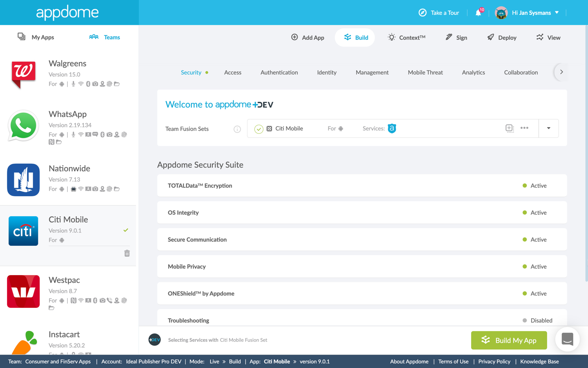This screenshot has width=588, height=368.
Task: Toggle the green checkmark on Citi Mobile fusion set
Action: click(x=259, y=129)
